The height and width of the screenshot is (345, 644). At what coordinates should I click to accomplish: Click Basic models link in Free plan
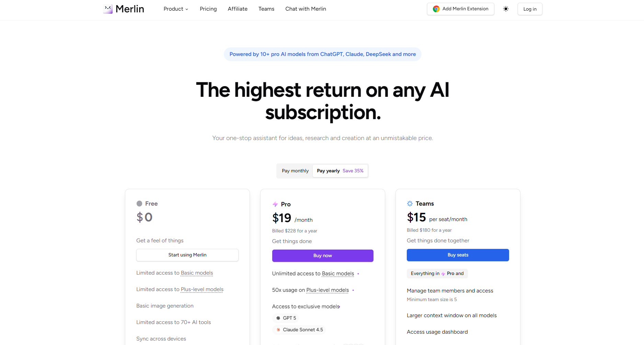pos(197,273)
